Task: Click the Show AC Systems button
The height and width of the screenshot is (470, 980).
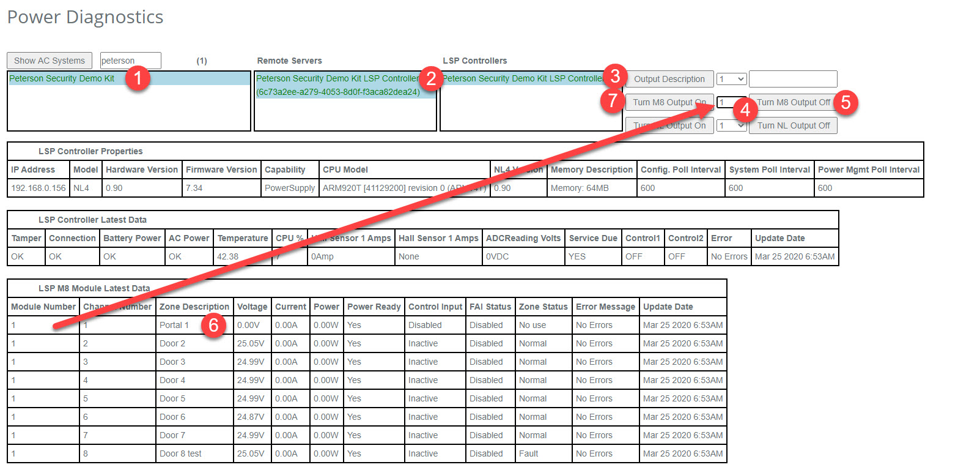Action: point(50,61)
